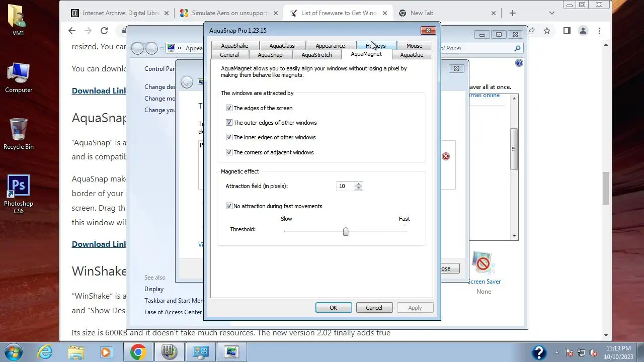This screenshot has width=644, height=362.
Task: Click the Threshold slider handle
Action: pos(346,231)
